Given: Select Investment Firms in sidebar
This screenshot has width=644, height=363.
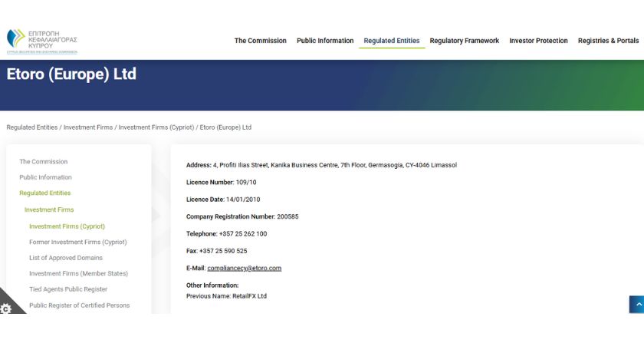Looking at the screenshot, I should (x=49, y=210).
